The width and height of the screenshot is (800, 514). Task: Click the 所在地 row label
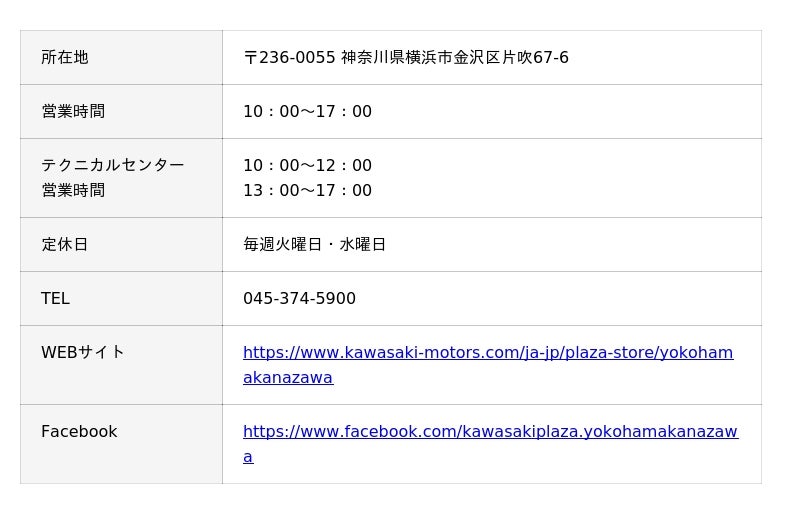click(x=65, y=57)
